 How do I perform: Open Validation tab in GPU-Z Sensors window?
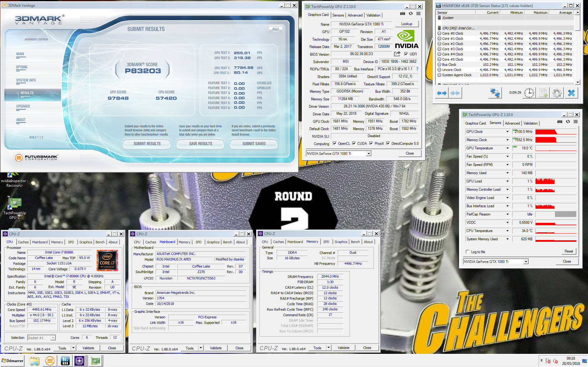click(530, 123)
